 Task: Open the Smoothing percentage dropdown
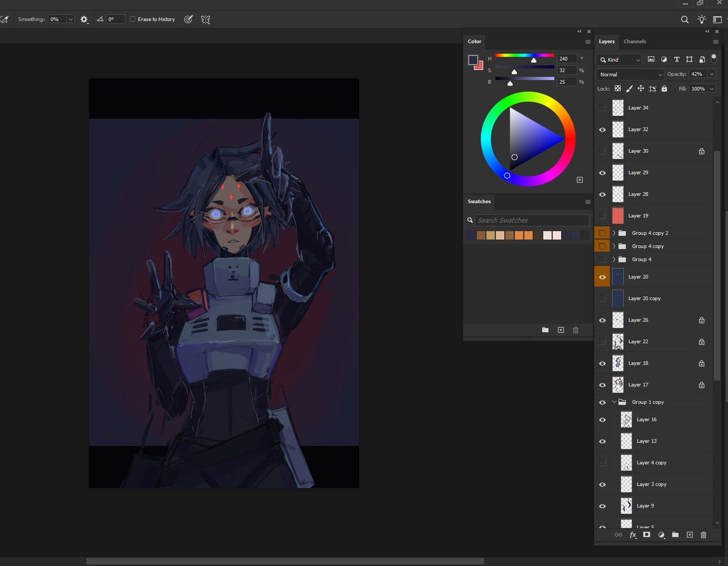pyautogui.click(x=70, y=19)
